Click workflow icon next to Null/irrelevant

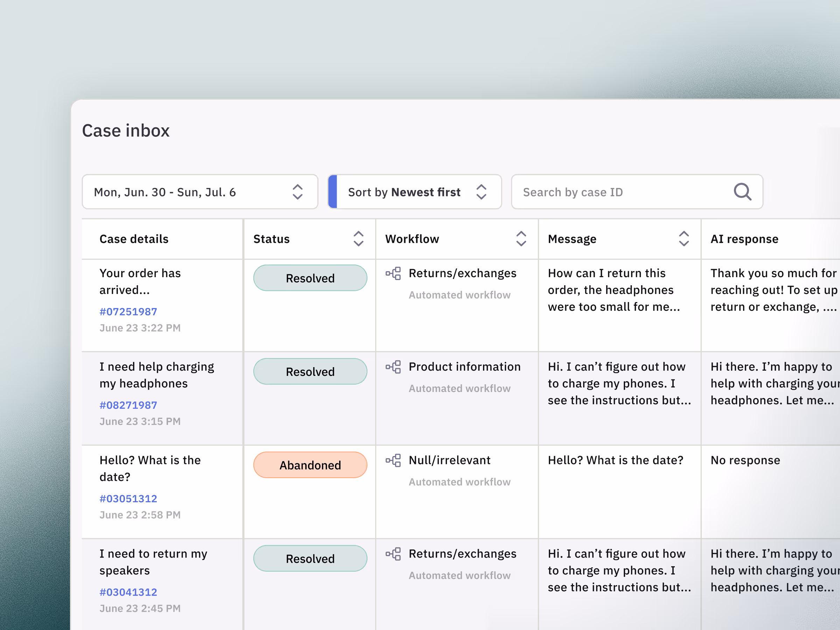tap(393, 460)
